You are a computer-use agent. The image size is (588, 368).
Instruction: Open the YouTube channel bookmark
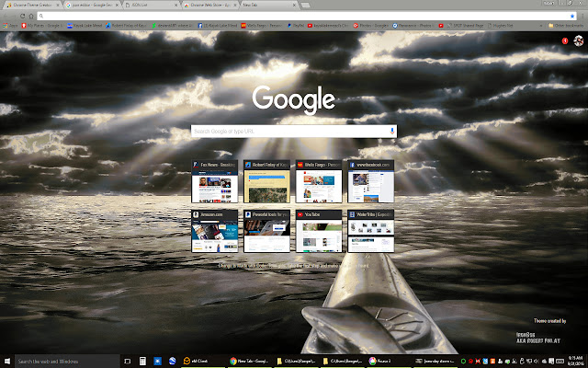[328, 26]
